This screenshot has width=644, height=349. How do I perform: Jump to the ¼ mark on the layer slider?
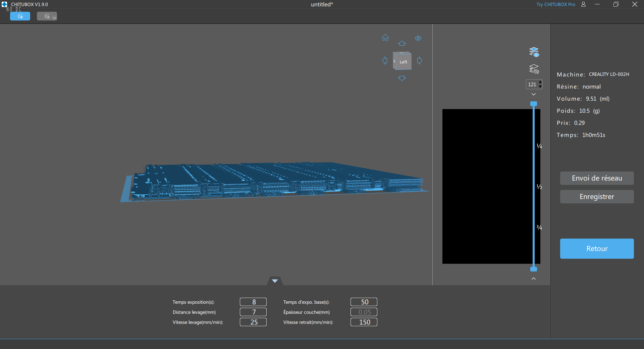point(539,146)
